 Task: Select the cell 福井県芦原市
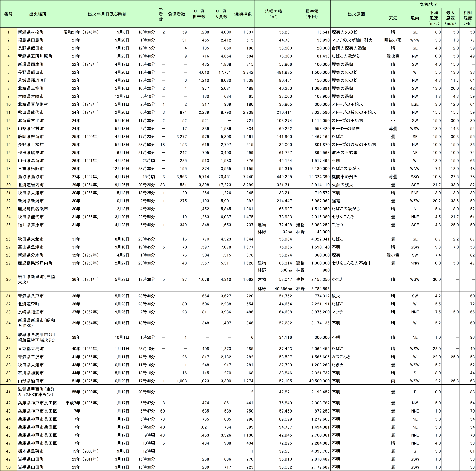(x=31, y=225)
